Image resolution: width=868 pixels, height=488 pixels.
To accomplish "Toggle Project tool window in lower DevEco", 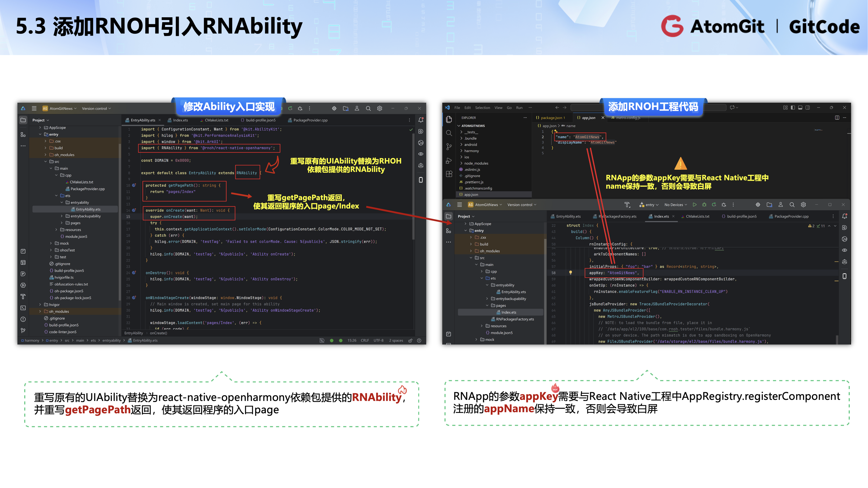I will coord(449,216).
